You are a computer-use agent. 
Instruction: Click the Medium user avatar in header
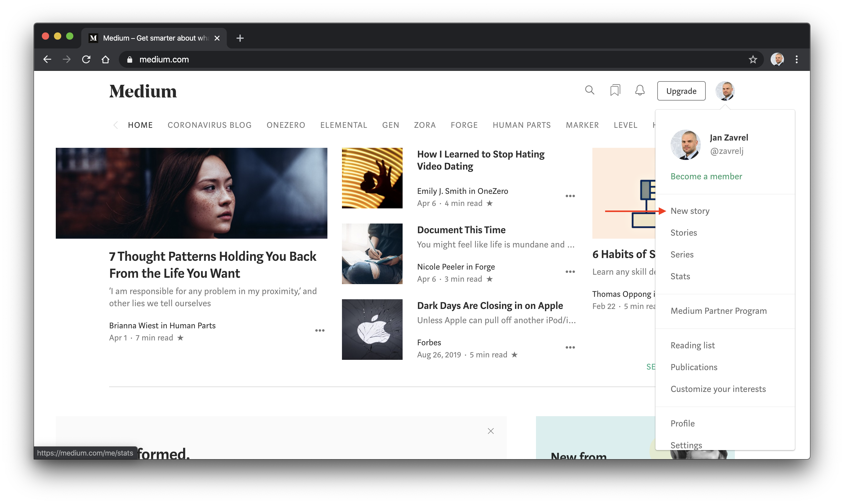pos(725,91)
